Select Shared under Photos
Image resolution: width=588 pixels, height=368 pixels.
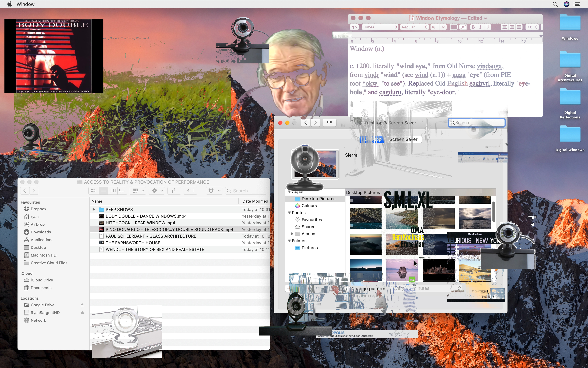[x=308, y=227]
